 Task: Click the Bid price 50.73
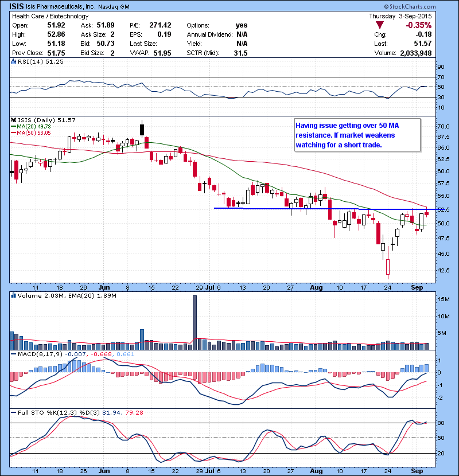click(106, 44)
